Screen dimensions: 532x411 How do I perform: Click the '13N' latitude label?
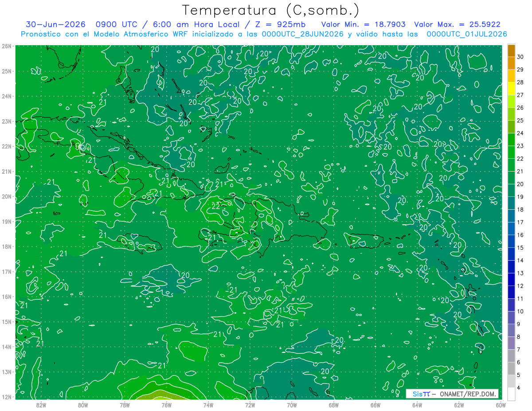(x=6, y=372)
